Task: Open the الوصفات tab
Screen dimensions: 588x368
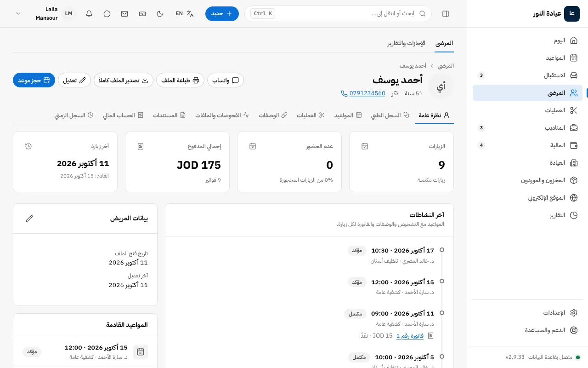Action: pos(273,115)
